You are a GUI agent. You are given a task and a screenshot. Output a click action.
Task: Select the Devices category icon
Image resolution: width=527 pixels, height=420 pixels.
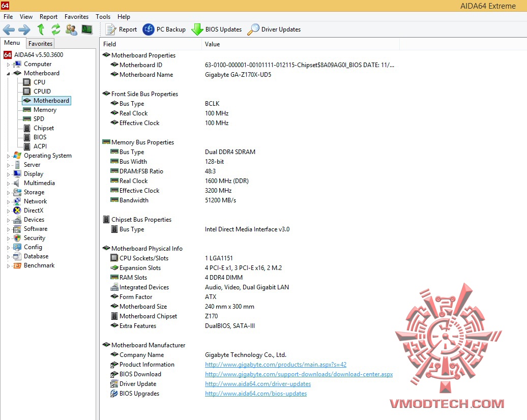pyautogui.click(x=17, y=220)
